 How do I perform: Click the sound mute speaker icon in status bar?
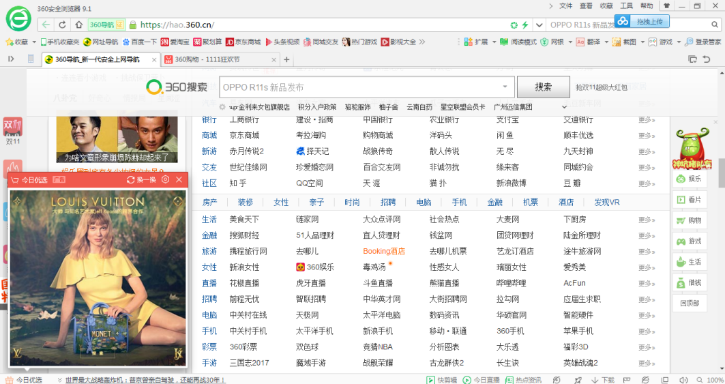coord(683,380)
